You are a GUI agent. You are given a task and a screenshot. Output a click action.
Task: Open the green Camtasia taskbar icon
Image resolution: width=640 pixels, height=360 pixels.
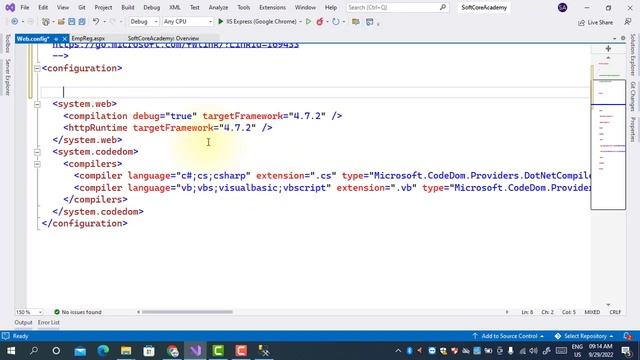click(218, 351)
